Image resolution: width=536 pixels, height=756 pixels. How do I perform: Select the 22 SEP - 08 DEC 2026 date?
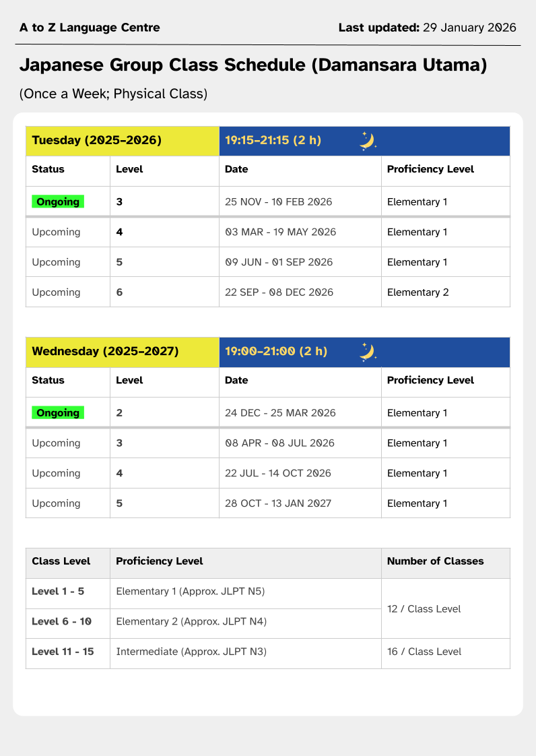tap(279, 292)
